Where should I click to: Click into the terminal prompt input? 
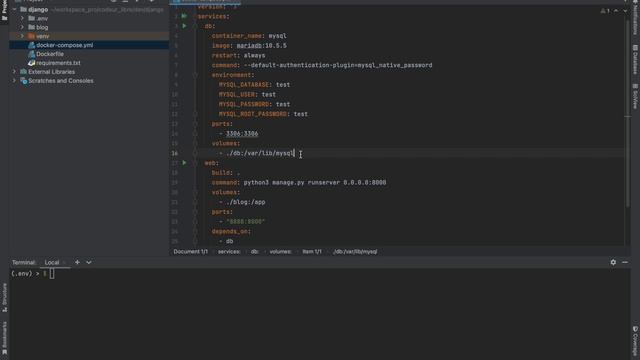[52, 274]
